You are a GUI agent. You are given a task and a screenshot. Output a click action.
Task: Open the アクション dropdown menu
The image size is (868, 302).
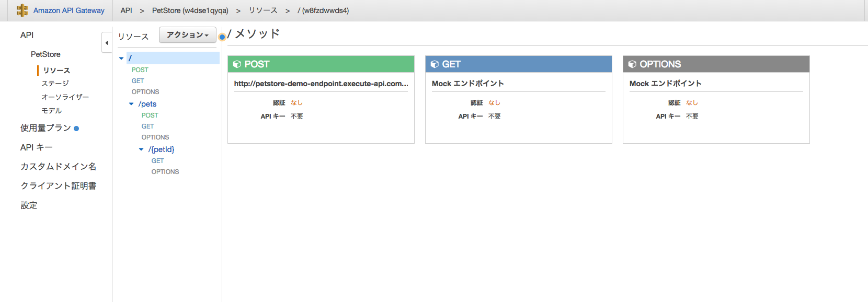click(x=187, y=35)
